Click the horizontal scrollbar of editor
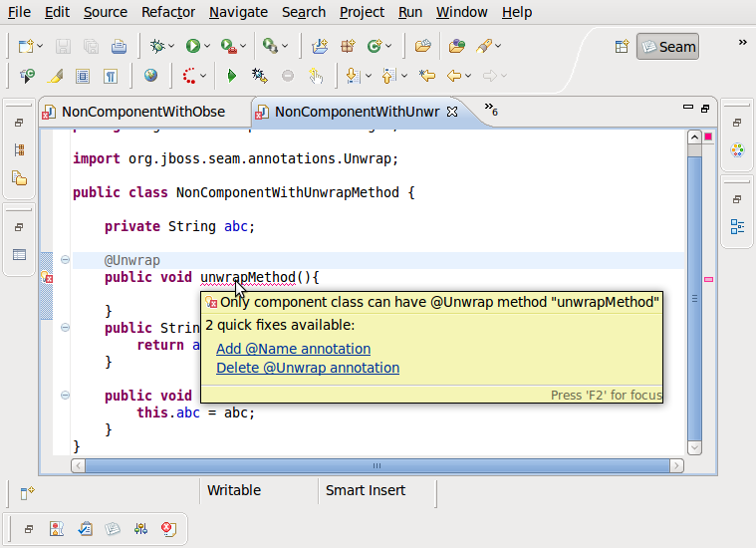Image resolution: width=756 pixels, height=548 pixels. (378, 465)
